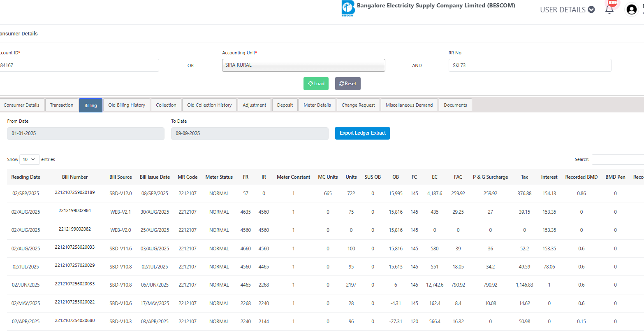Image resolution: width=644 pixels, height=336 pixels.
Task: Click the user profile avatar icon
Action: click(631, 9)
